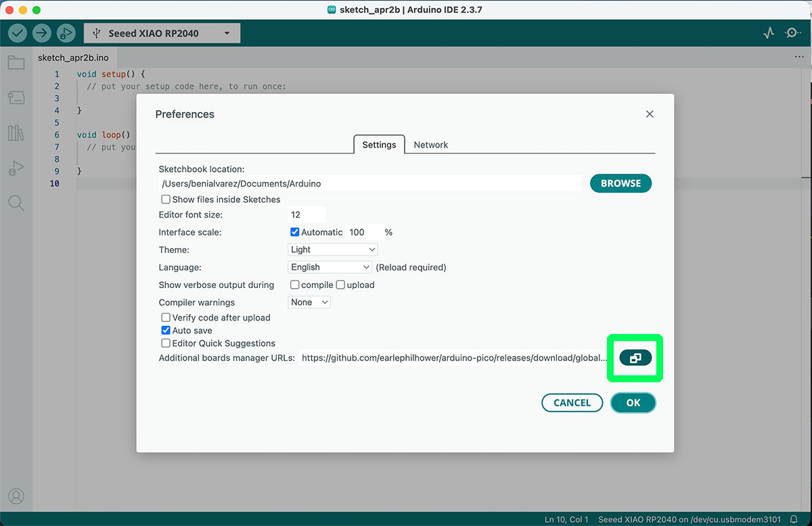Enable Editor Quick Suggestions checkbox
812x526 pixels.
166,343
